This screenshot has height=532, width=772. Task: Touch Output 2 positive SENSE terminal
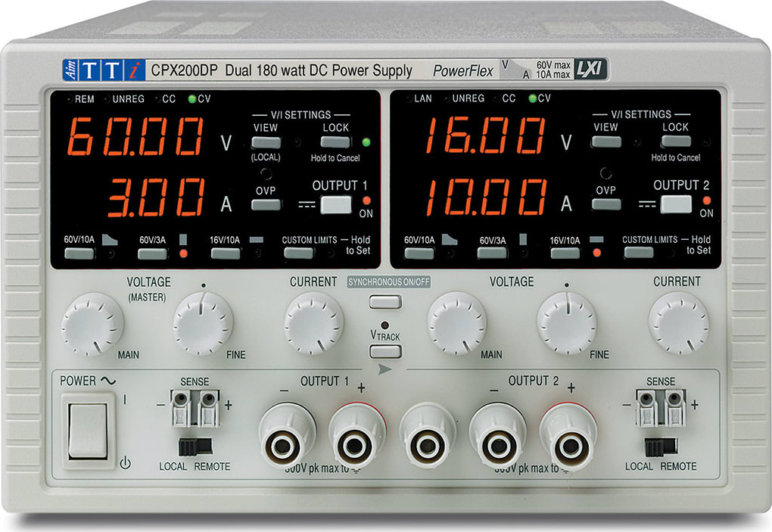(674, 408)
